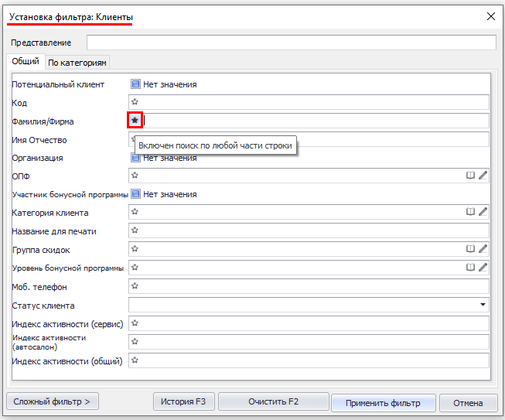Click the star icon in Моб. телефон field
Image resolution: width=505 pixels, height=420 pixels.
135,286
